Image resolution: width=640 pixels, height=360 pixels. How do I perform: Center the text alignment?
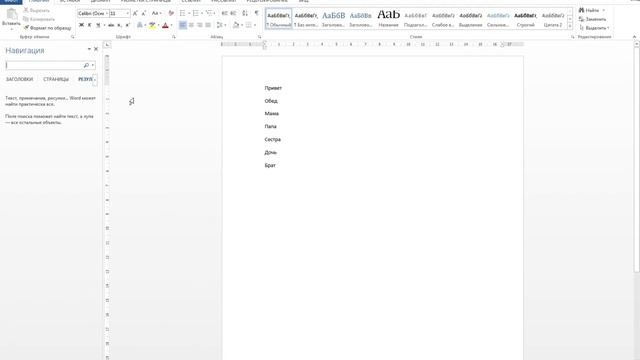tap(191, 25)
